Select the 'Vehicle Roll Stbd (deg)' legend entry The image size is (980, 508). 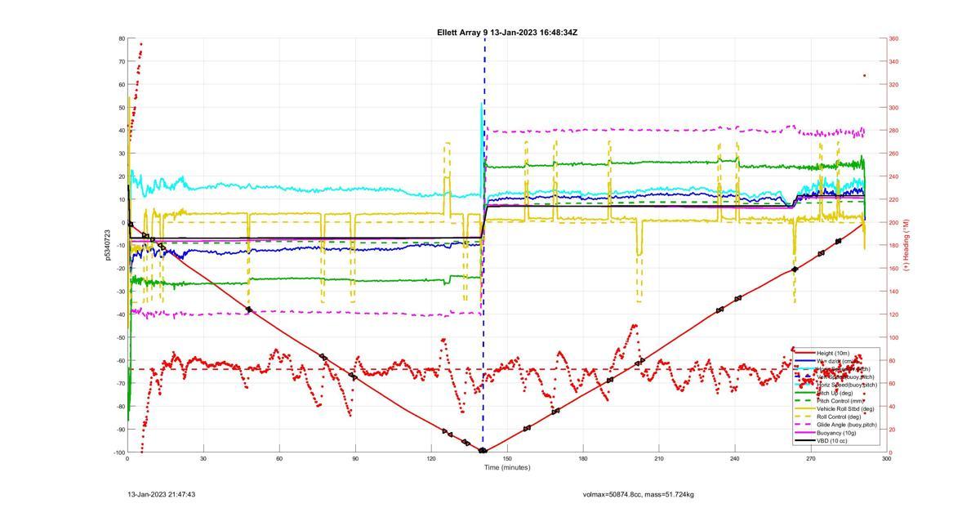point(845,408)
